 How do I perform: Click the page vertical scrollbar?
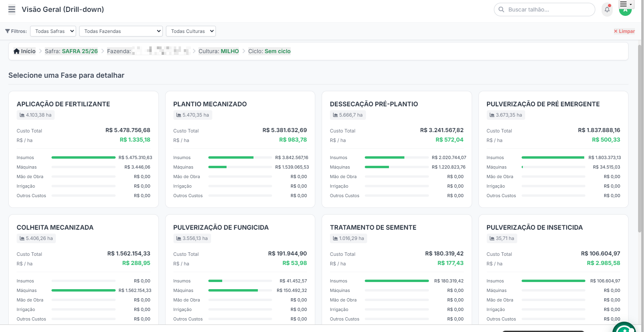tap(640, 139)
